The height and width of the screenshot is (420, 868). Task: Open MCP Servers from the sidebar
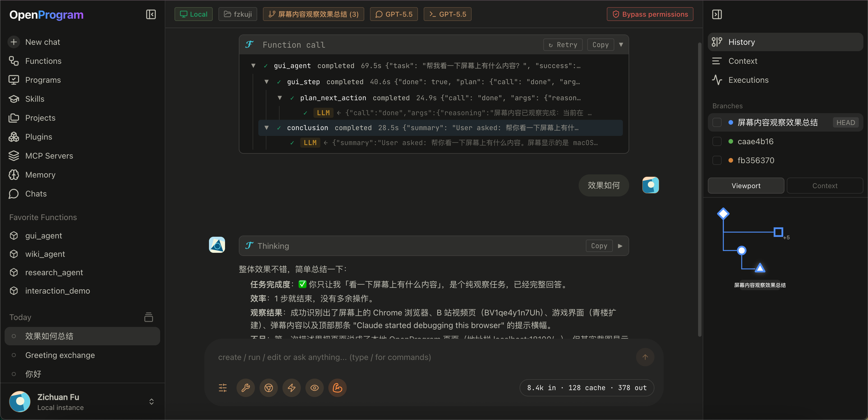pyautogui.click(x=49, y=155)
